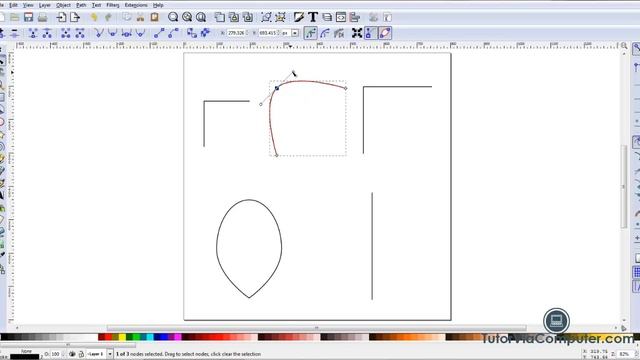Viewport: 640px width, 360px height.
Task: Zoom to fit selection
Action: (x=173, y=17)
